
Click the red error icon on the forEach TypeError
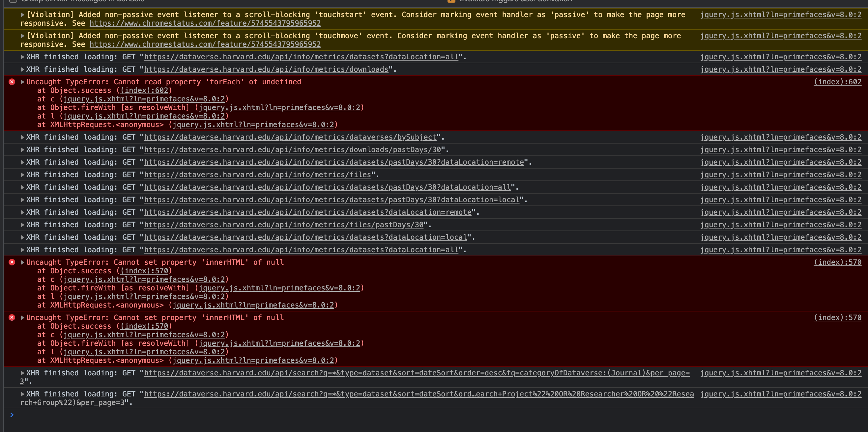pyautogui.click(x=12, y=81)
